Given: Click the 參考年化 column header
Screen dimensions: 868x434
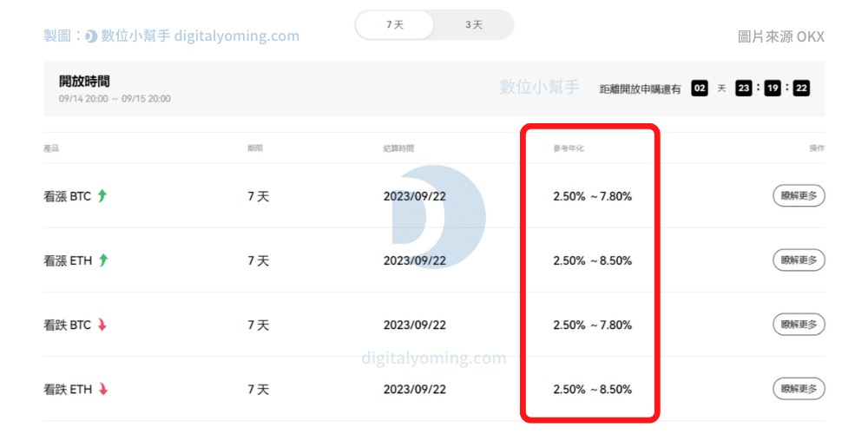Looking at the screenshot, I should 568,148.
